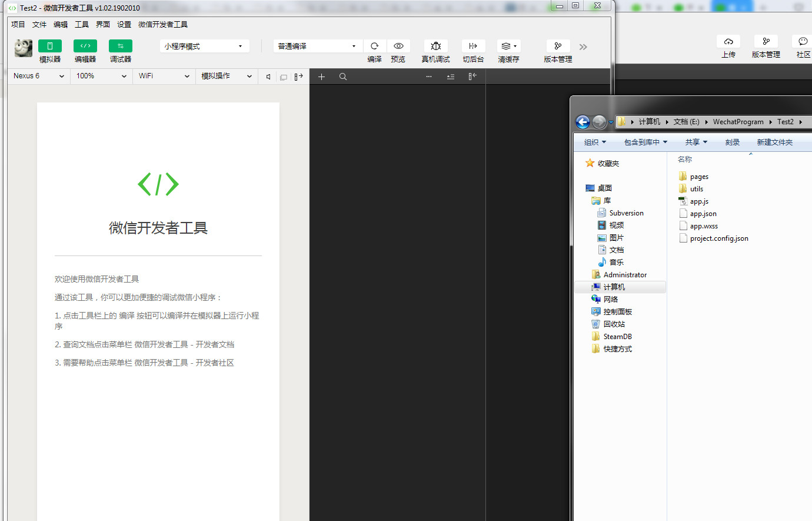This screenshot has height=521, width=812.
Task: Click the 预览 preview eye icon
Action: tap(398, 46)
